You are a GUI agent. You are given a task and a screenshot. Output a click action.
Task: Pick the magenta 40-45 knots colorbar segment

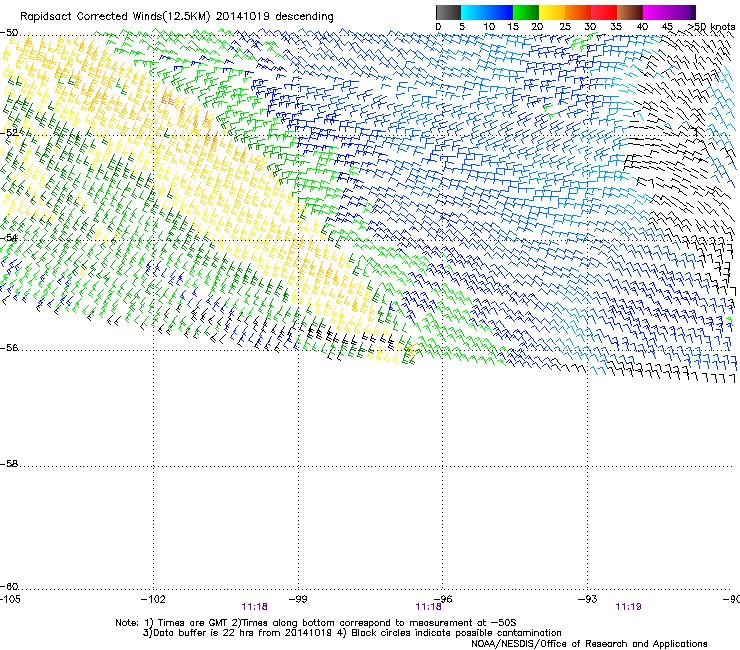656,12
